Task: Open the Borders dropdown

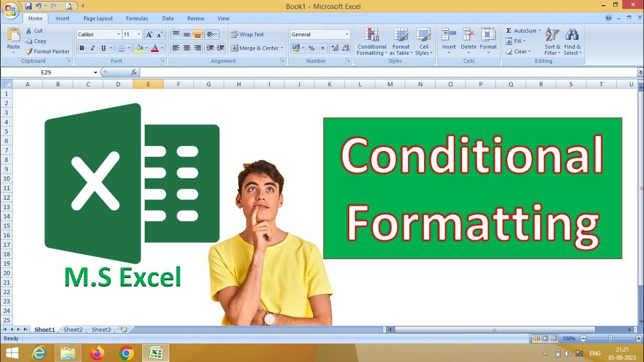Action: 128,48
